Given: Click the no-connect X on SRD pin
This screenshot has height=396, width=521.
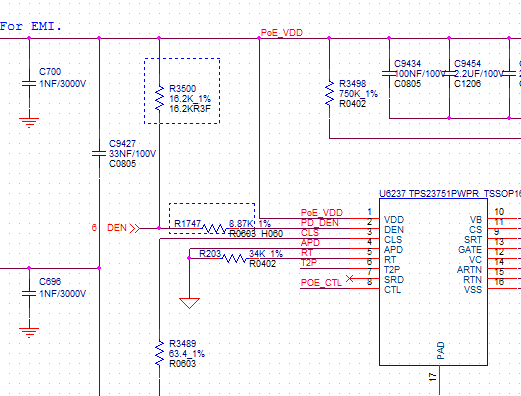Looking at the screenshot, I should pyautogui.click(x=349, y=278).
